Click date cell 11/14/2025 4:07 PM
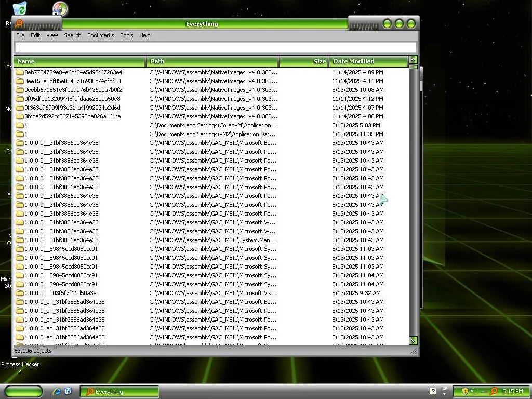The image size is (532, 399). click(x=357, y=108)
